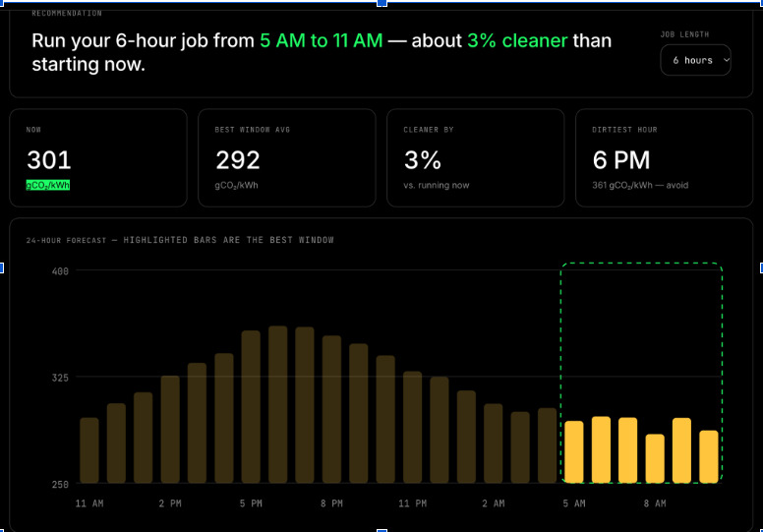Image resolution: width=763 pixels, height=532 pixels.
Task: Click the 'CLEANER BY' card label
Action: pos(429,130)
